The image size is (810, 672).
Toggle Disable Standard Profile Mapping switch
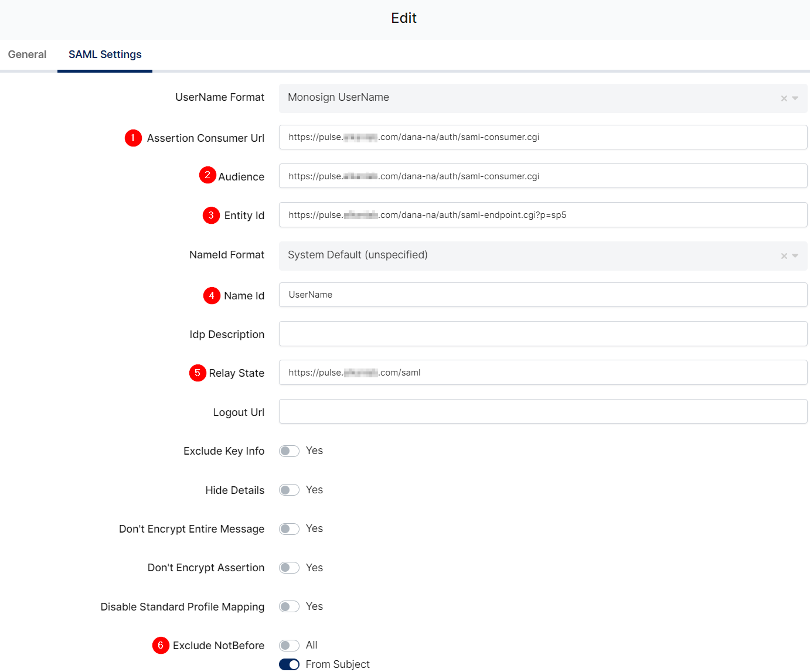pyautogui.click(x=289, y=606)
